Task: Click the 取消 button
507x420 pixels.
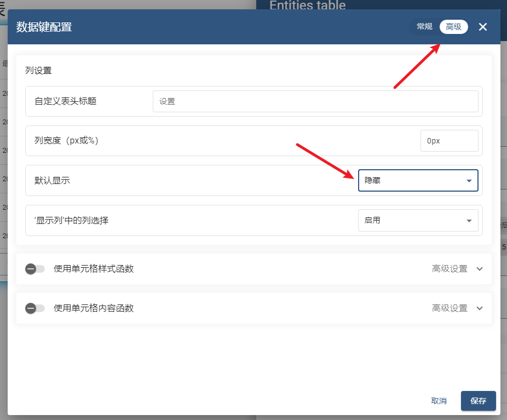Action: (439, 401)
